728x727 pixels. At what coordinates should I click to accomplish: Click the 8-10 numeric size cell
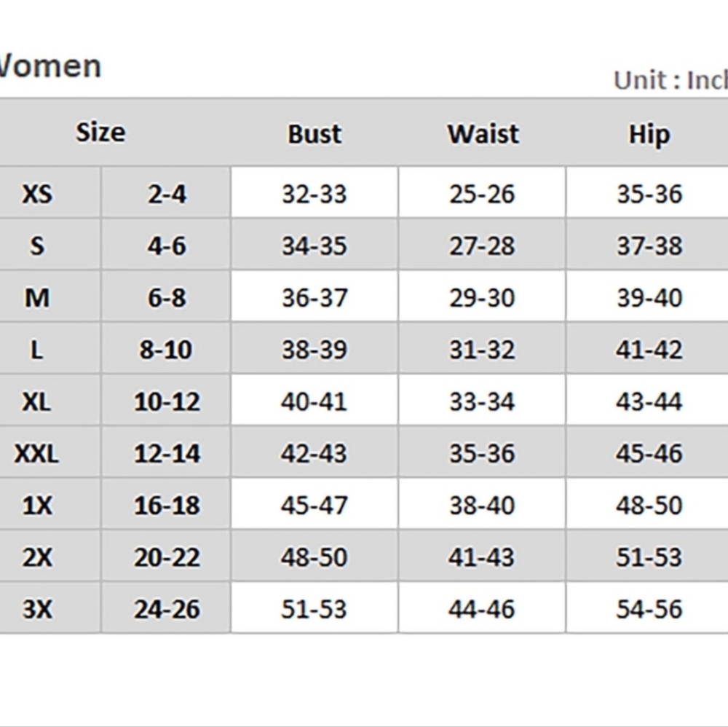point(166,350)
